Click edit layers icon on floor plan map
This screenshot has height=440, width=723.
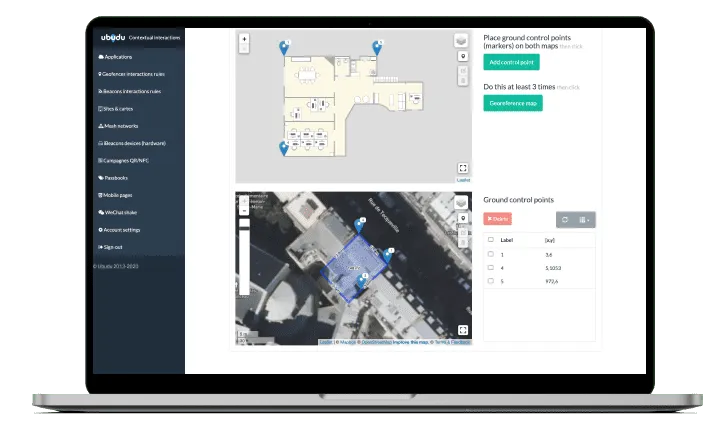pyautogui.click(x=463, y=71)
